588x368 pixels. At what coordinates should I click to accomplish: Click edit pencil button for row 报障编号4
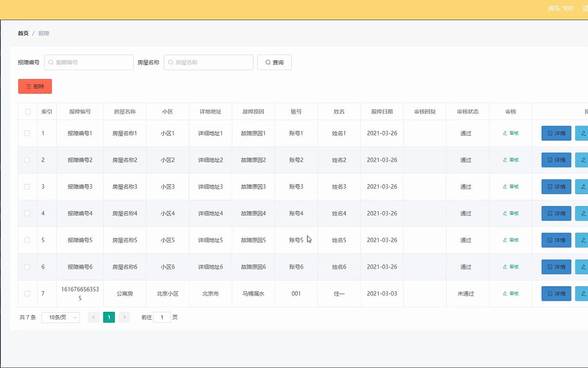(582, 213)
